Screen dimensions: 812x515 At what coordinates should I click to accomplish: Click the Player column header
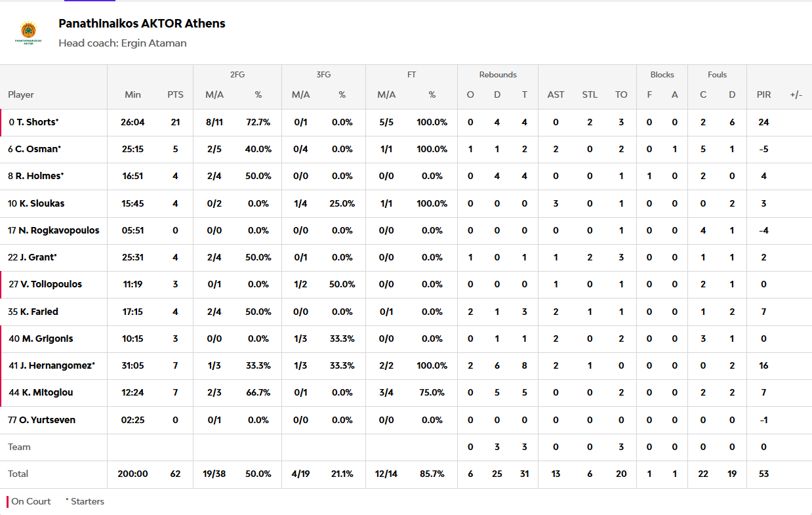coord(21,94)
